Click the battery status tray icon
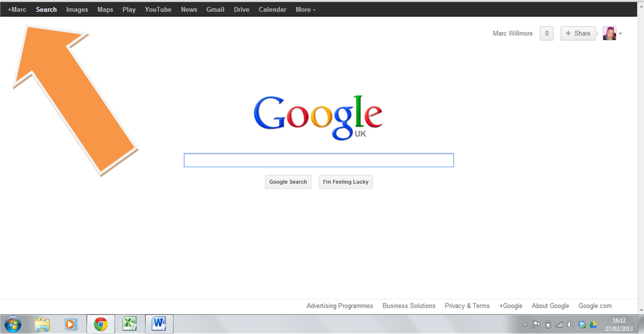The height and width of the screenshot is (334, 644). [548, 325]
